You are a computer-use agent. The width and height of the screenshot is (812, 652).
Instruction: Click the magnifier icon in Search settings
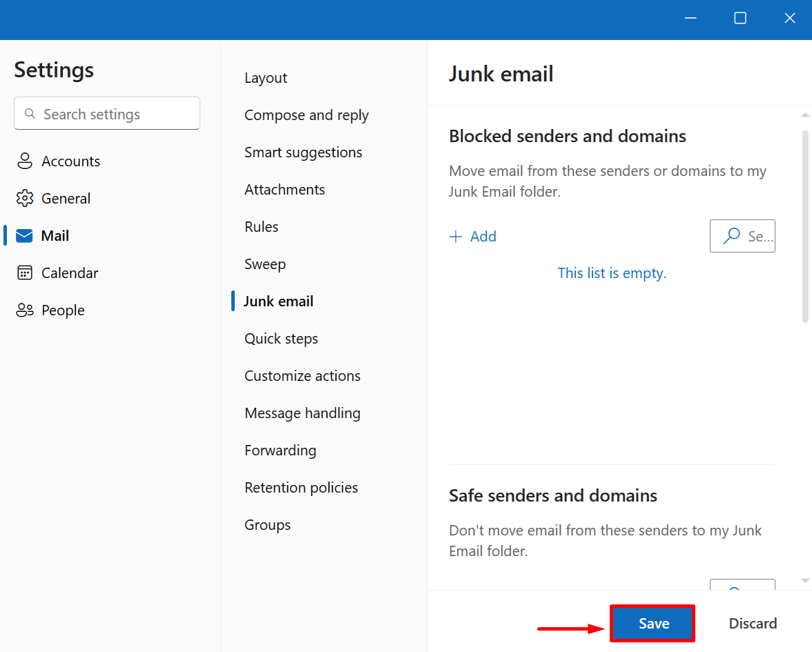30,113
